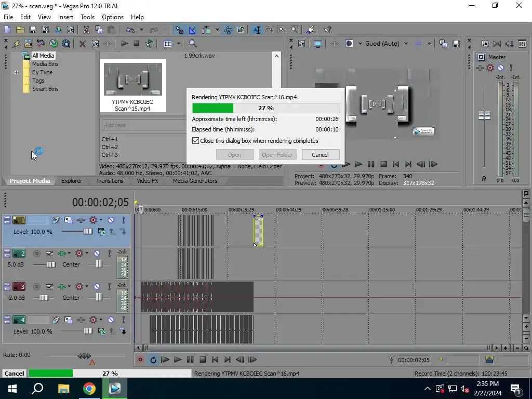Toggle Enable Snapping magnet icon

pyautogui.click(x=179, y=30)
